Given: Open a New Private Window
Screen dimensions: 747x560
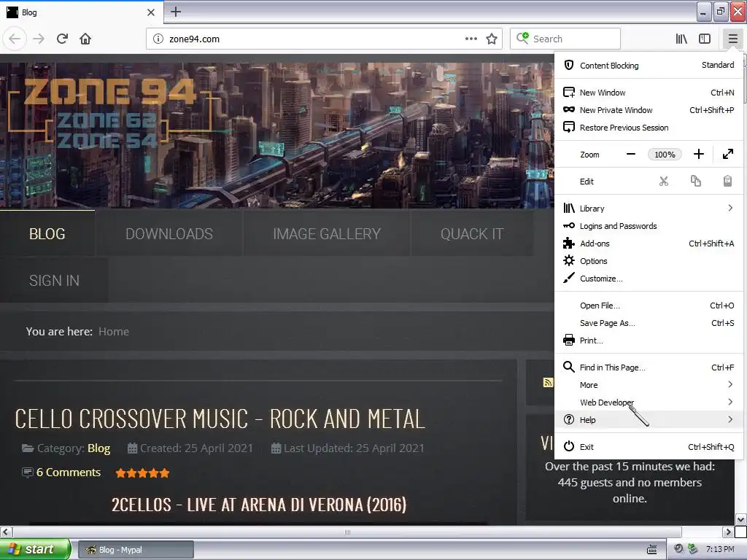Looking at the screenshot, I should point(649,110).
